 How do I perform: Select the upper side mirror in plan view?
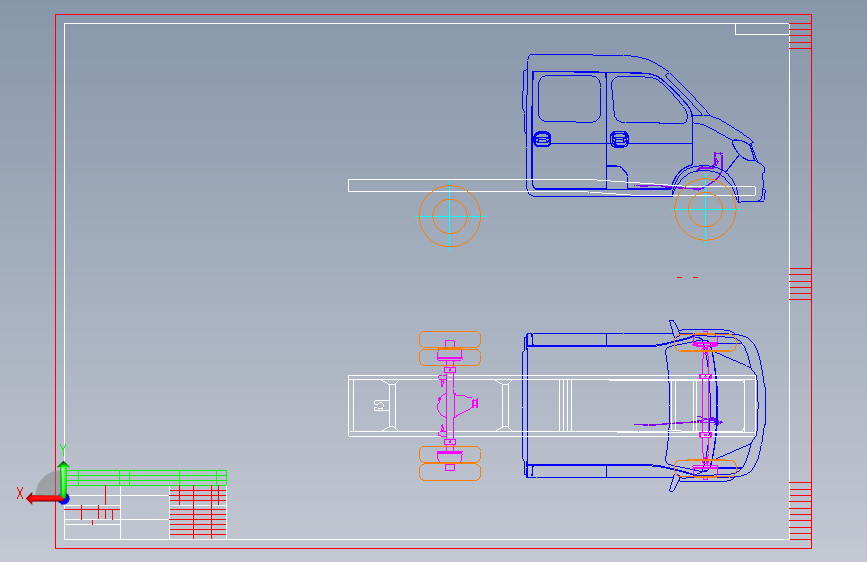674,327
